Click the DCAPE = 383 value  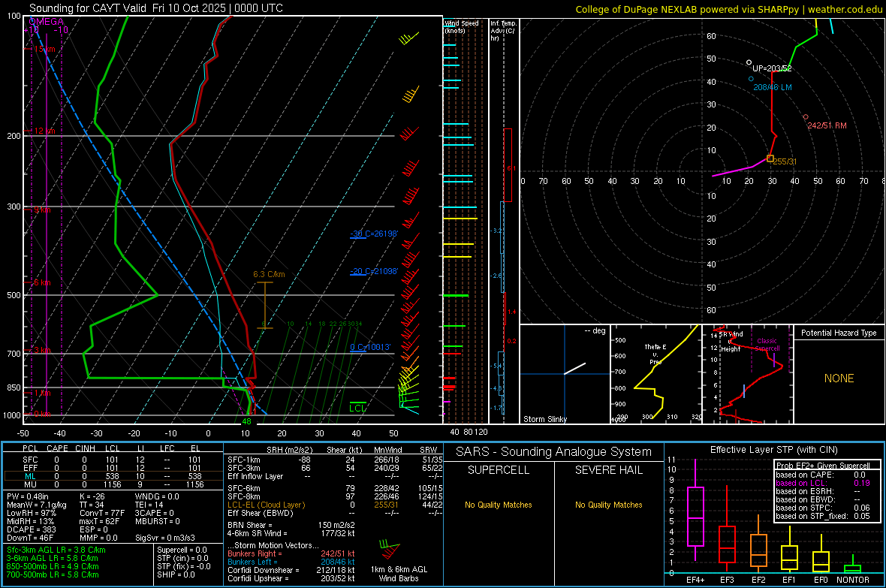(31, 529)
